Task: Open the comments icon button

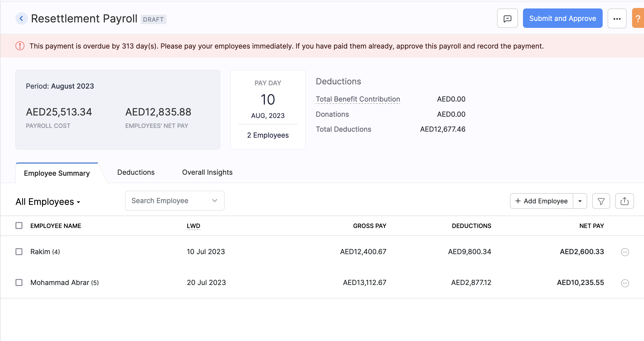Action: [507, 18]
